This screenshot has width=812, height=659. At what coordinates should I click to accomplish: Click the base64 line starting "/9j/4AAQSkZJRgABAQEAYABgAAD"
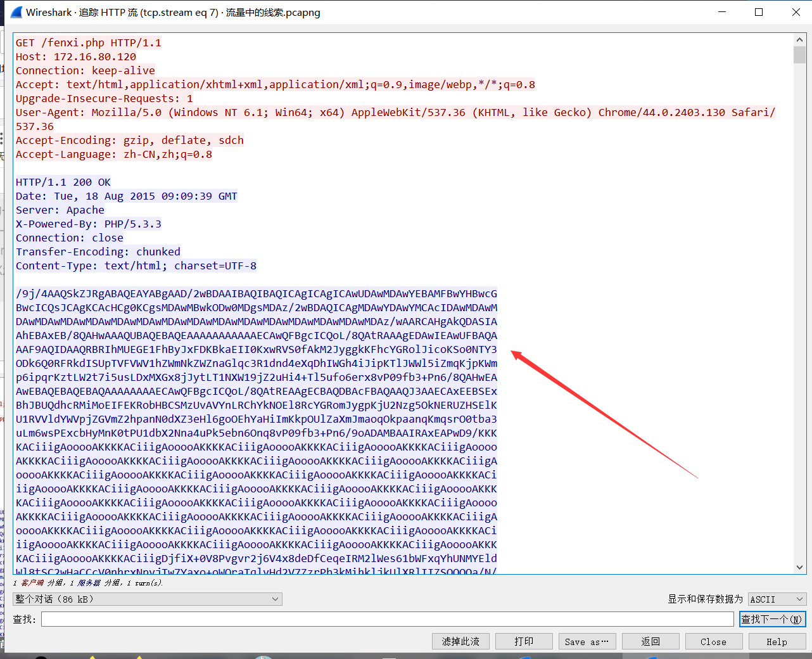pyautogui.click(x=257, y=293)
